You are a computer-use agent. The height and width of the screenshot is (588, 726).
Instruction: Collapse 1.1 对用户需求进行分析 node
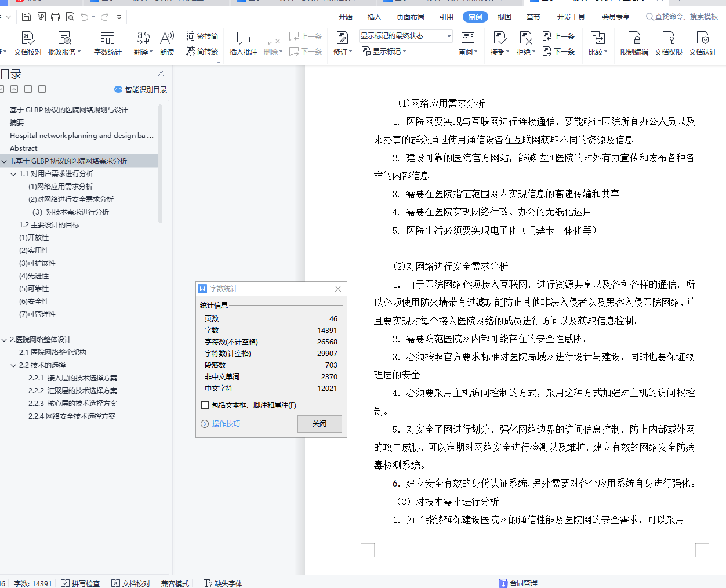13,174
